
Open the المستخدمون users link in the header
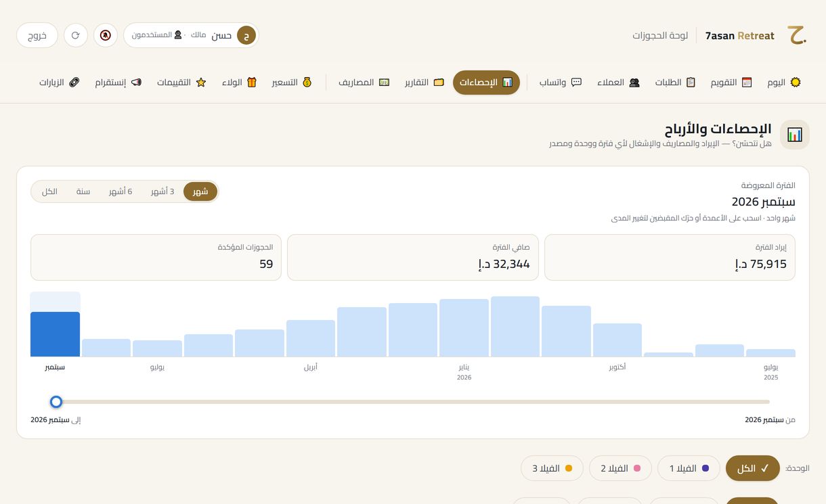click(x=157, y=35)
